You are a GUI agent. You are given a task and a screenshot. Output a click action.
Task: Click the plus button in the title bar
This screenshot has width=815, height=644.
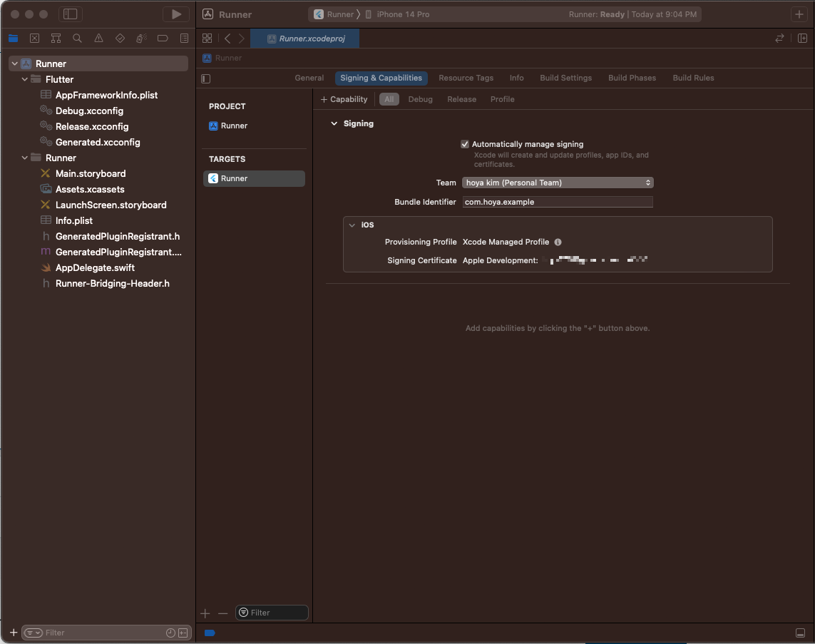click(x=799, y=14)
